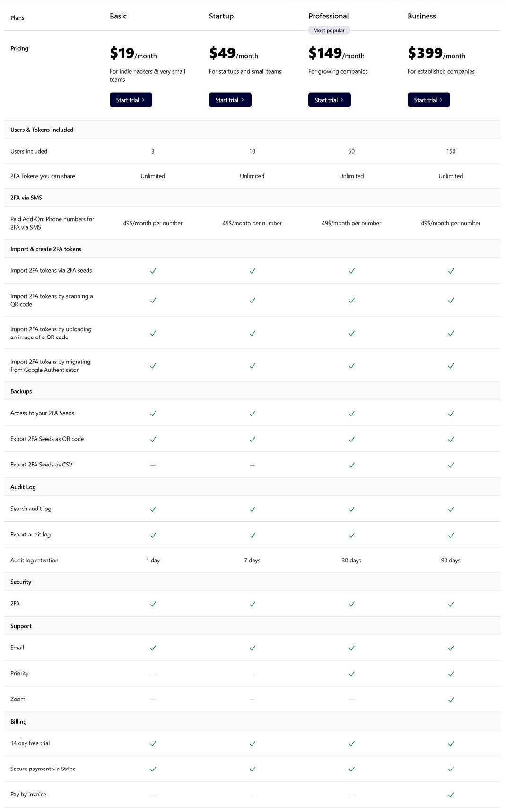The width and height of the screenshot is (506, 812).
Task: Toggle the Professional checkmark for Email support
Action: tap(351, 648)
